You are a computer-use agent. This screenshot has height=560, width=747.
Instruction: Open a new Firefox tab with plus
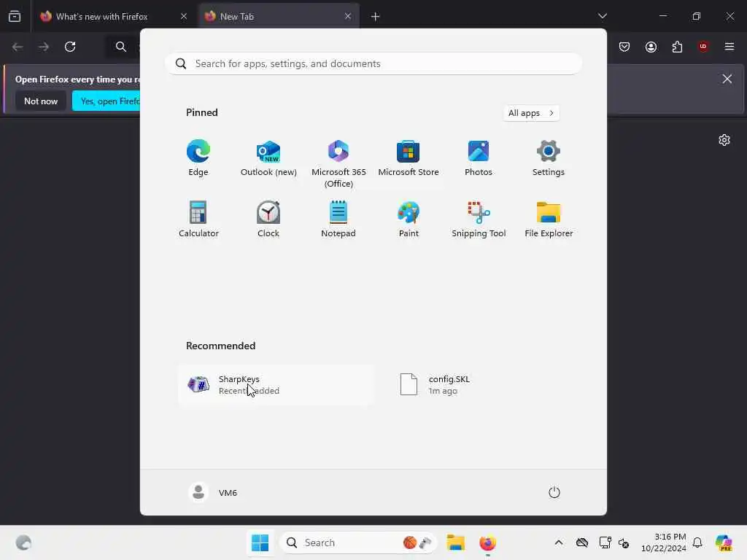coord(376,17)
